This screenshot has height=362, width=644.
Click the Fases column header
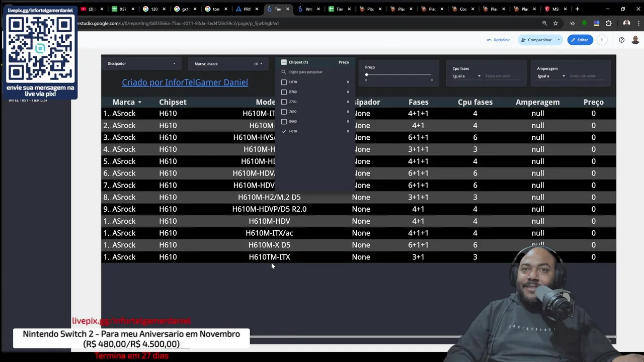[419, 102]
